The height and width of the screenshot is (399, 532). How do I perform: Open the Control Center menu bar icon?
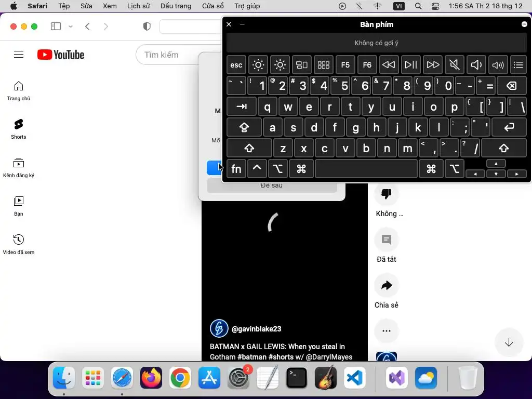point(435,6)
